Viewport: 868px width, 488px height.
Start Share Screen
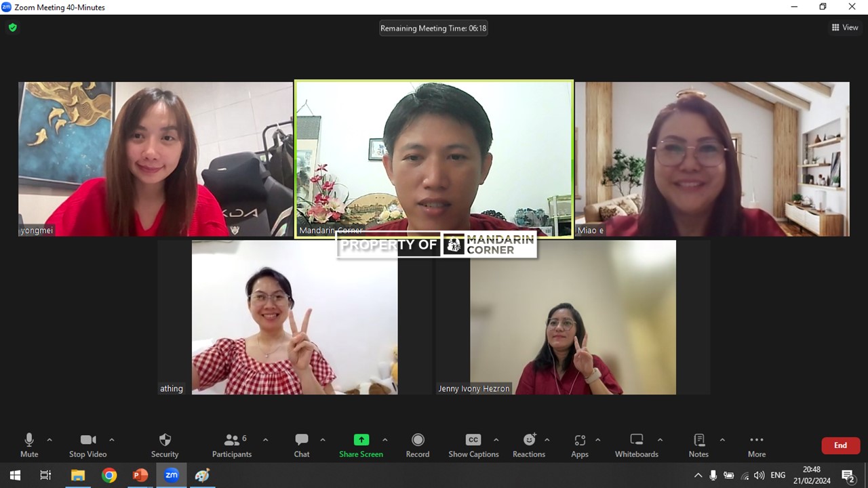(361, 445)
